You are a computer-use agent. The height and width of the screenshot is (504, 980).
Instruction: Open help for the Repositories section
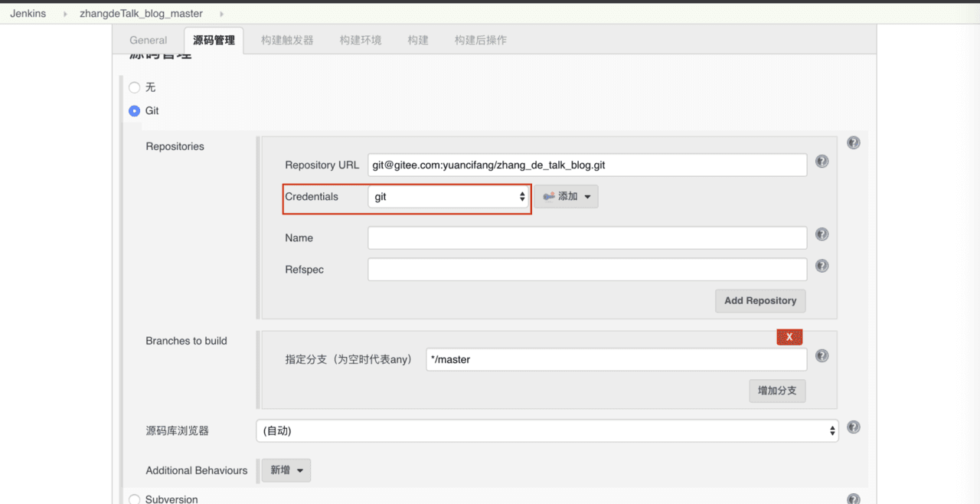854,143
